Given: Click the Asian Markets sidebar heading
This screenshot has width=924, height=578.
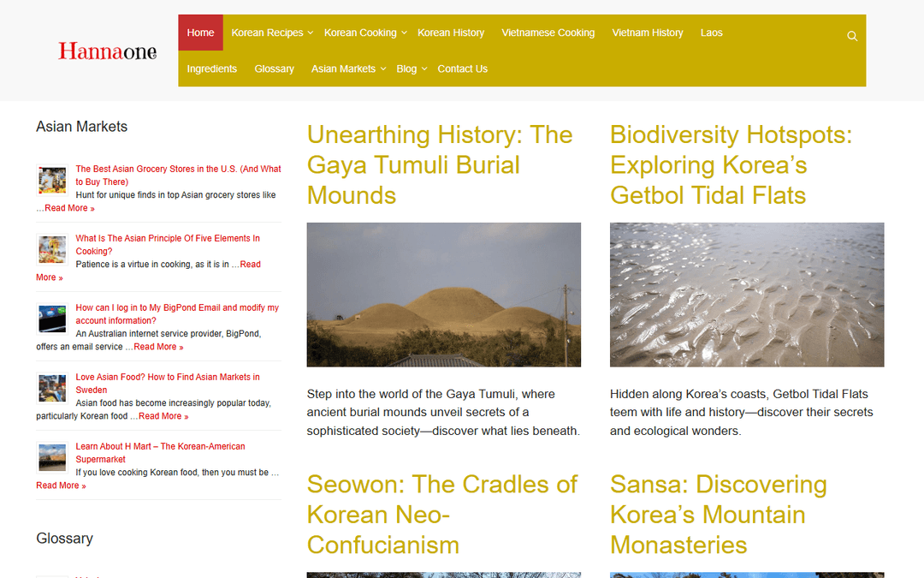Looking at the screenshot, I should coord(82,127).
